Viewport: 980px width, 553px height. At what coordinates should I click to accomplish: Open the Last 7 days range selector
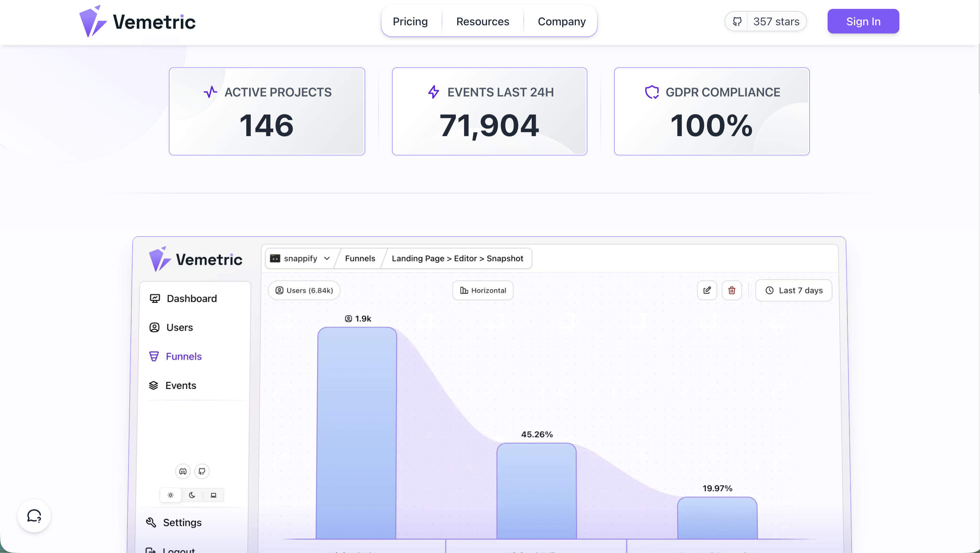click(x=793, y=291)
